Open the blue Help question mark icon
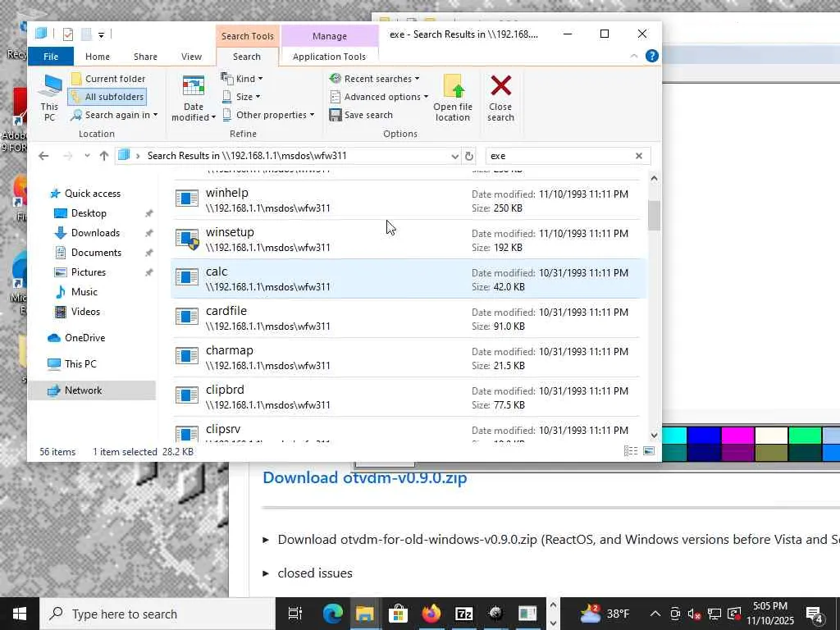 click(x=652, y=57)
